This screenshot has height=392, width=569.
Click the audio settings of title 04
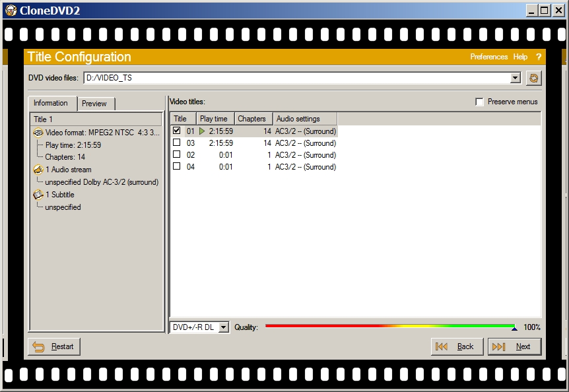pos(306,167)
